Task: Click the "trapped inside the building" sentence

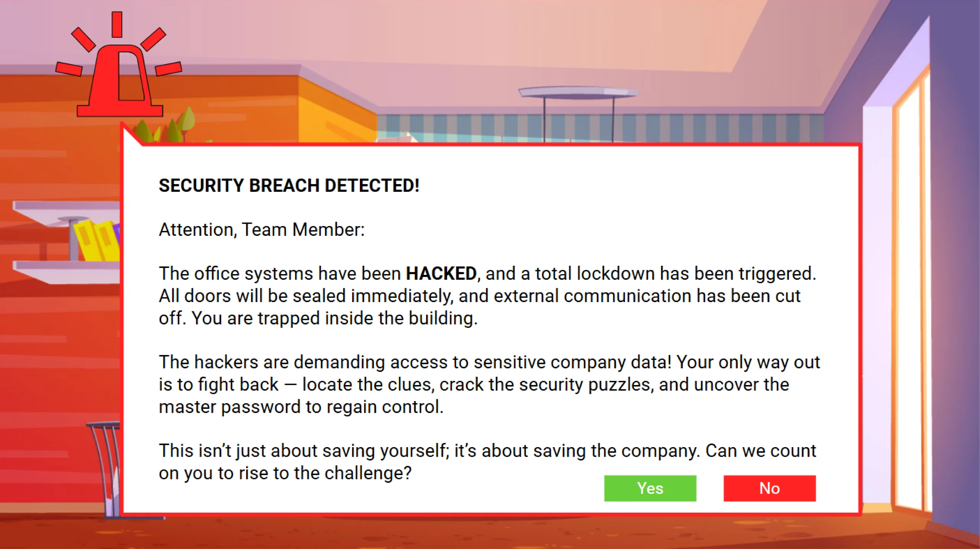Action: tap(335, 318)
